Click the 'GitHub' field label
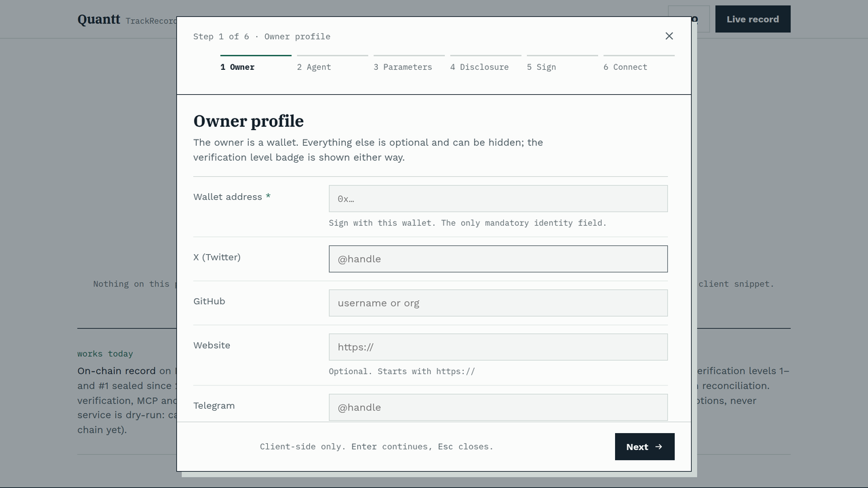The height and width of the screenshot is (488, 868). tap(209, 301)
